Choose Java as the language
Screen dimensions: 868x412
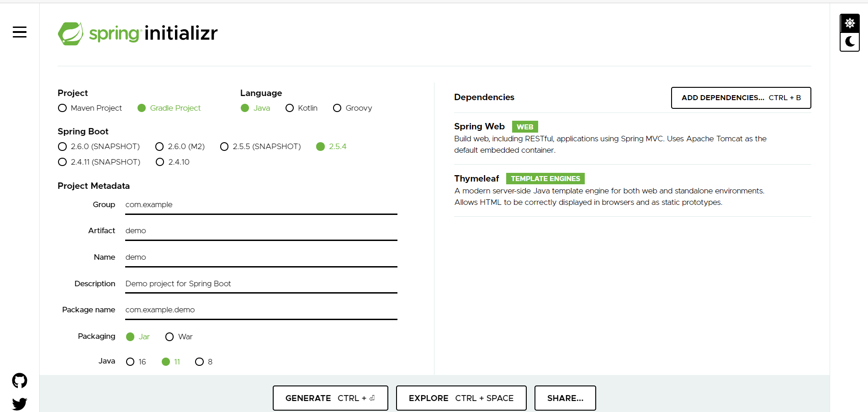click(255, 108)
